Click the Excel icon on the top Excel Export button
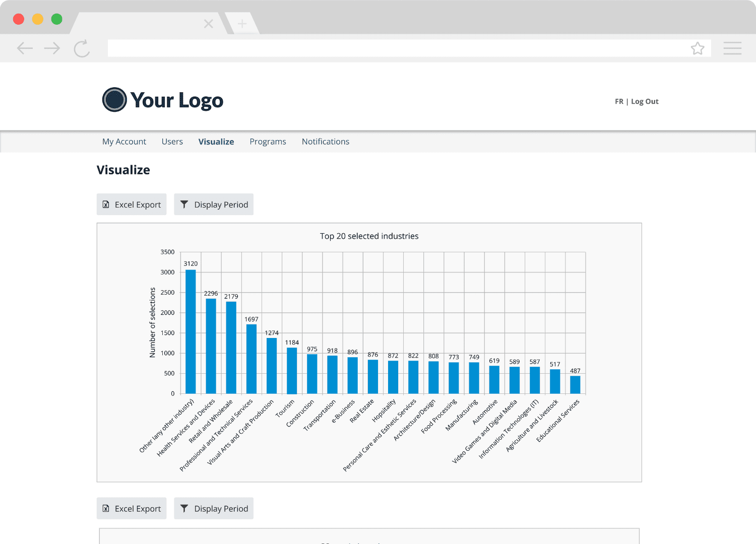 tap(106, 205)
